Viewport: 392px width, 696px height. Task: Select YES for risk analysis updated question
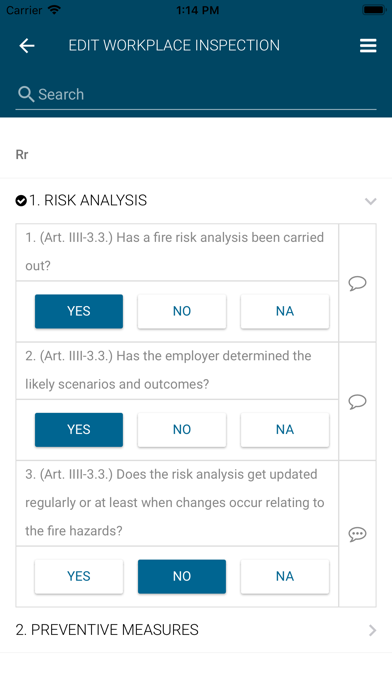[79, 576]
